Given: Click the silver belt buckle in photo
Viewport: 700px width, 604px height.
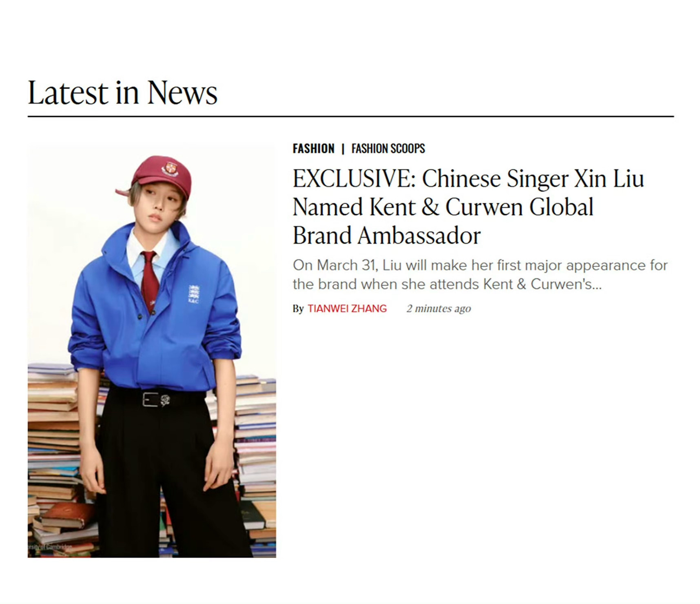Looking at the screenshot, I should pos(151,400).
